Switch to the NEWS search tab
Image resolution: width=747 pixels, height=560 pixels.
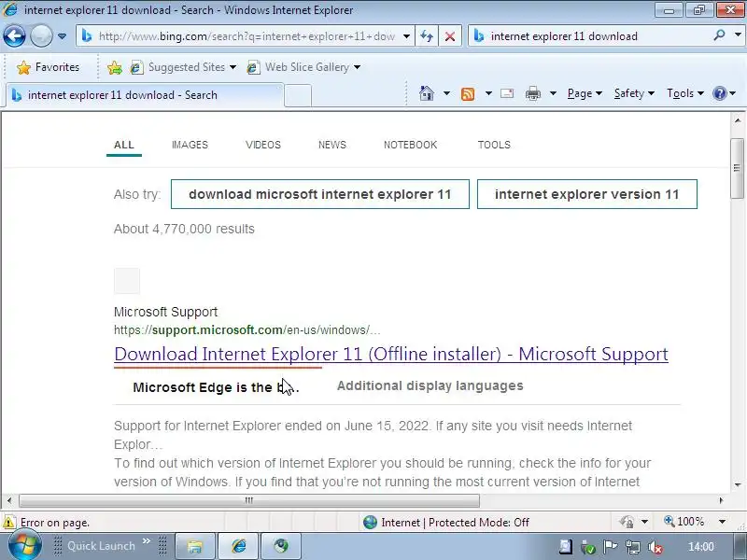point(332,145)
